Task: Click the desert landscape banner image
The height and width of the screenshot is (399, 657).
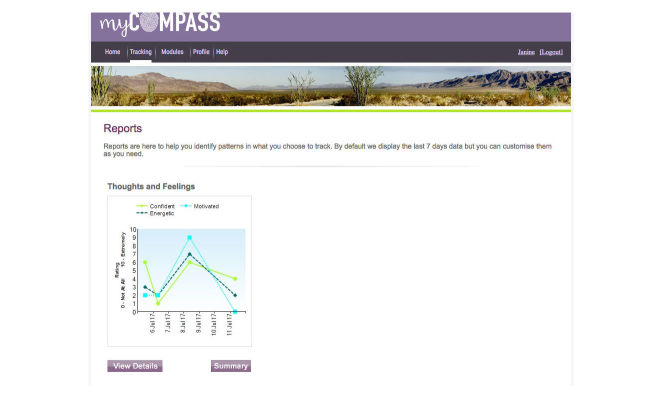Action: click(331, 86)
